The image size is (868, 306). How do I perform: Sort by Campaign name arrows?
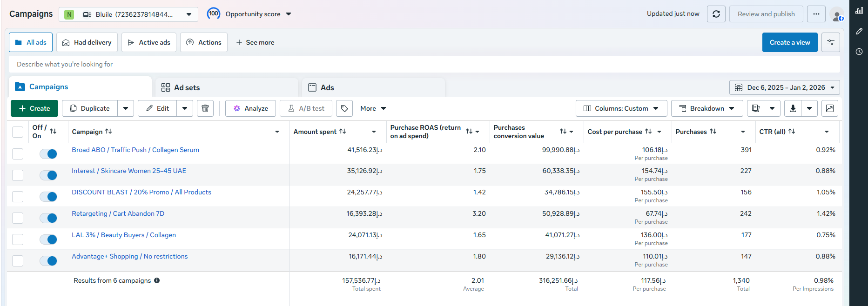[108, 132]
